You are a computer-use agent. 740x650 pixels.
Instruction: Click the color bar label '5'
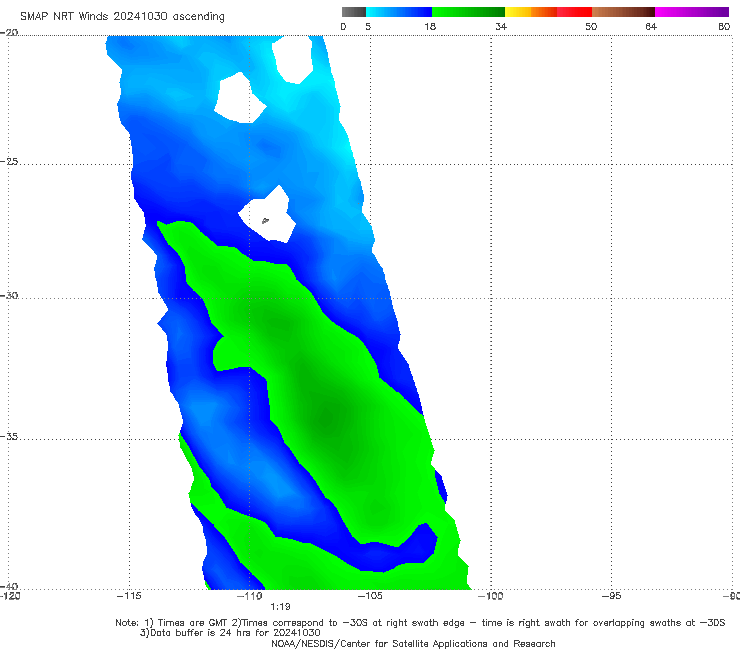(x=368, y=26)
